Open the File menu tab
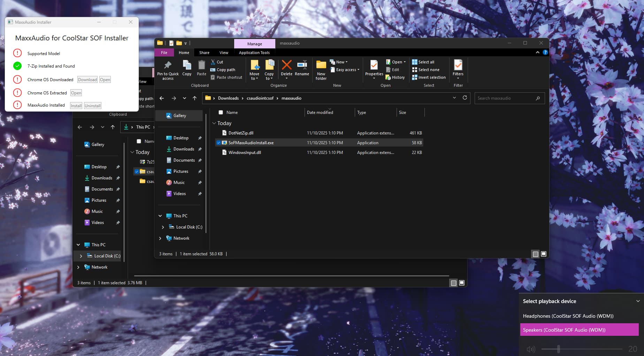 (x=164, y=53)
